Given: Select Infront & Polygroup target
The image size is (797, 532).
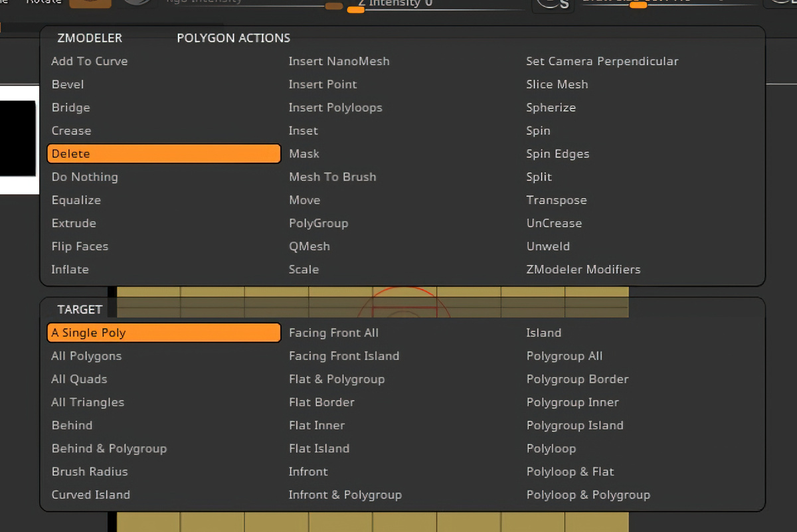Looking at the screenshot, I should (345, 495).
